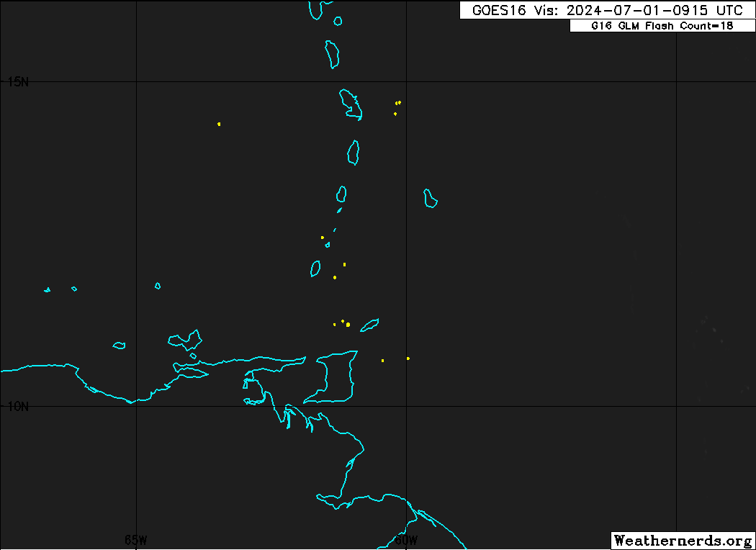Viewport: 756px width, 550px height.
Task: Click the Dominica island outline
Action: click(x=332, y=54)
